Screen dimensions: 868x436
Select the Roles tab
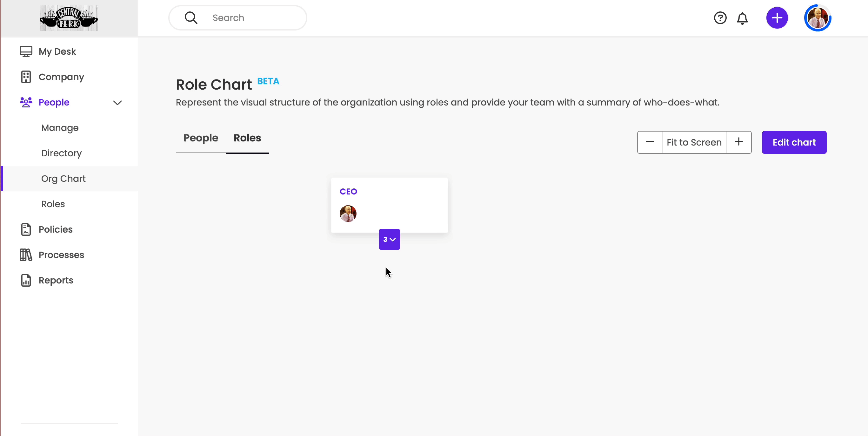click(x=247, y=138)
